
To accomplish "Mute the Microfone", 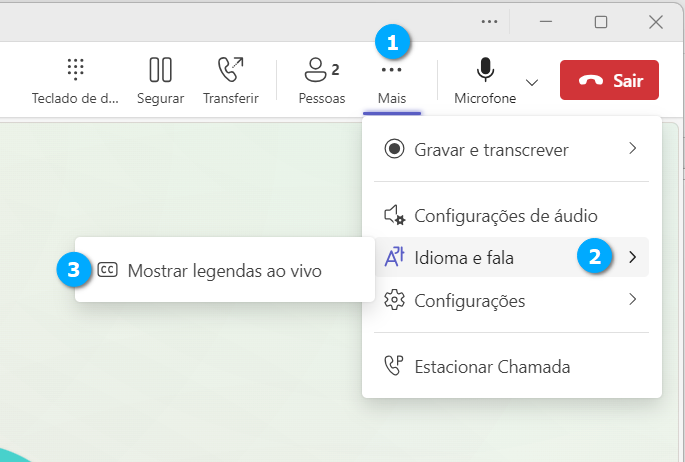I will pyautogui.click(x=485, y=70).
